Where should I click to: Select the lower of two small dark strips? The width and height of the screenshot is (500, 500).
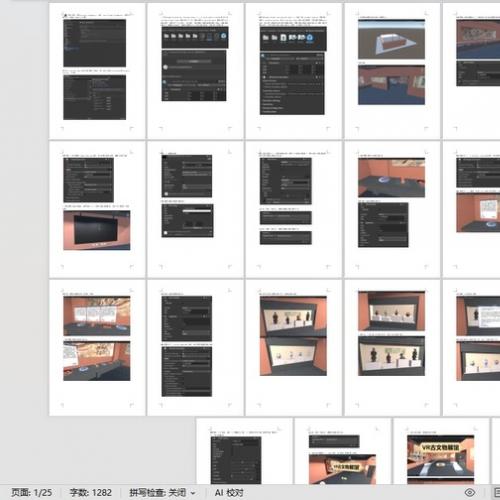[x=286, y=238]
